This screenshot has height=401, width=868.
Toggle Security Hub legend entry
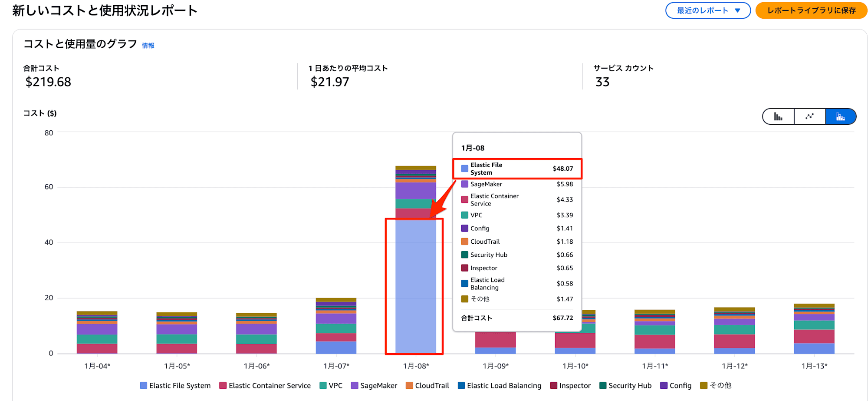point(625,385)
